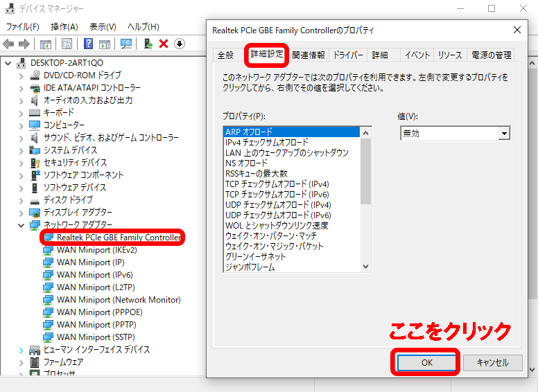Click the Update driver toolbar icon
538x392 pixels.
148,44
